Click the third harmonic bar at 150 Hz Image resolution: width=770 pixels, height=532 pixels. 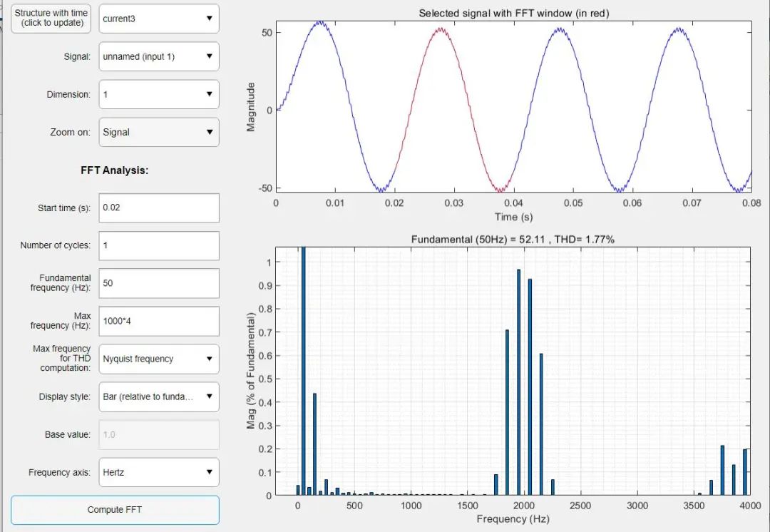point(314,444)
